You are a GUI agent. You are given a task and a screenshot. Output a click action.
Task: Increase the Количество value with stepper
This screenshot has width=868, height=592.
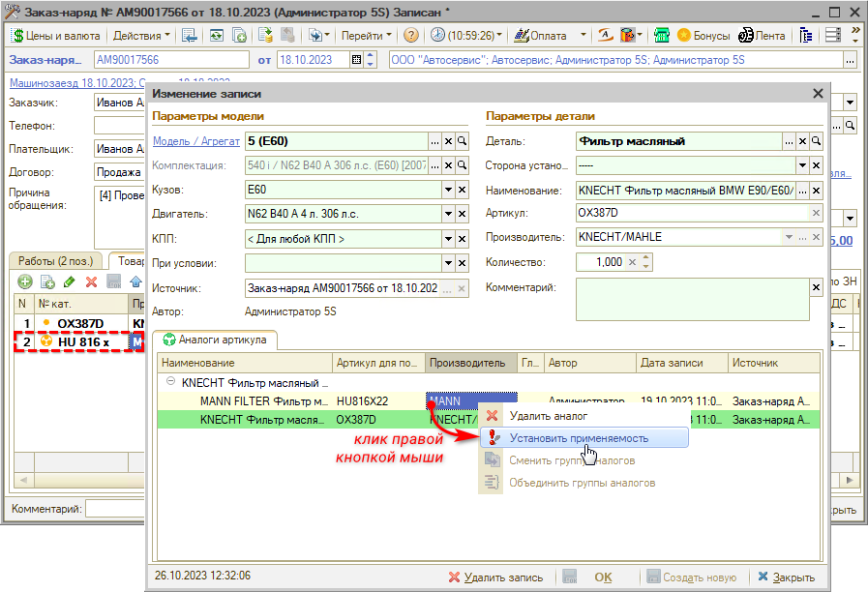point(646,258)
